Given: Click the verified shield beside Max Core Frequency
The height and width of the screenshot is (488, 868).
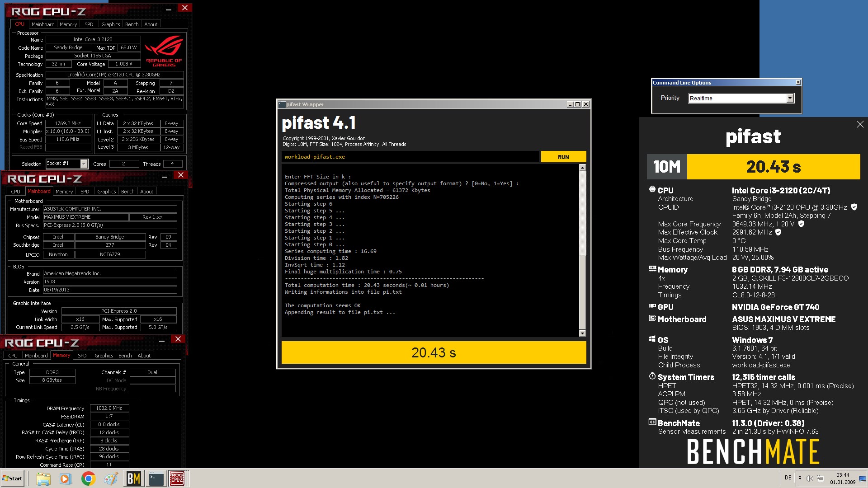Looking at the screenshot, I should tap(801, 224).
